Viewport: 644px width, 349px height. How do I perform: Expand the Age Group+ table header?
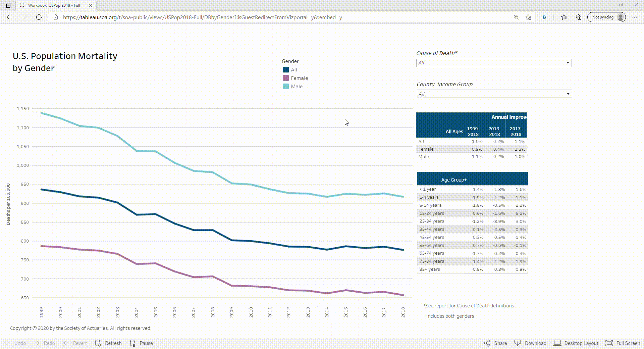point(454,180)
